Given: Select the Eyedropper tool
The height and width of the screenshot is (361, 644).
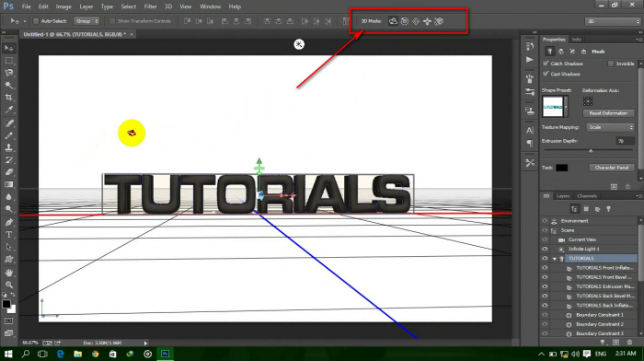Looking at the screenshot, I should tap(8, 110).
